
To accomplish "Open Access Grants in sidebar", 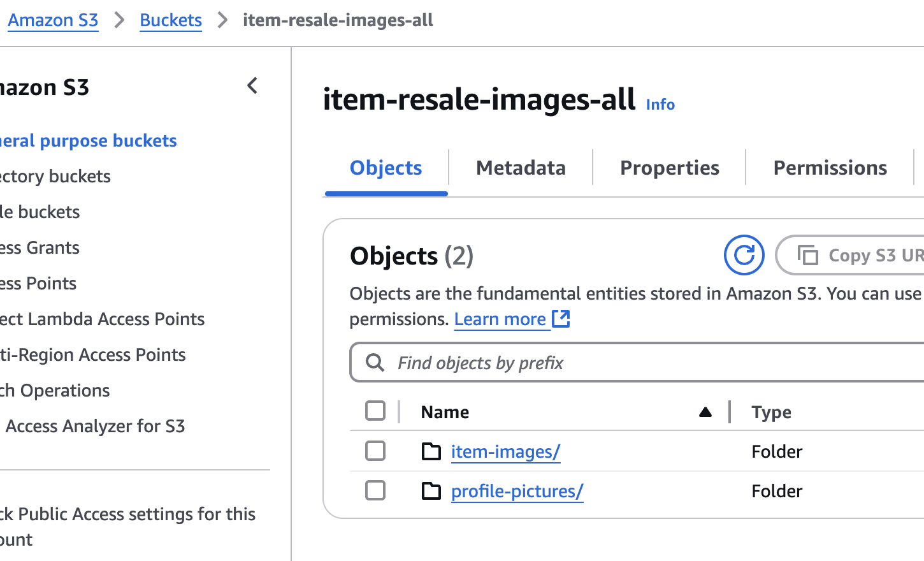I will pos(40,247).
